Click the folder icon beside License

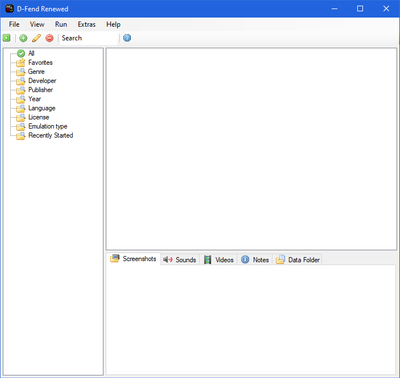tap(21, 117)
